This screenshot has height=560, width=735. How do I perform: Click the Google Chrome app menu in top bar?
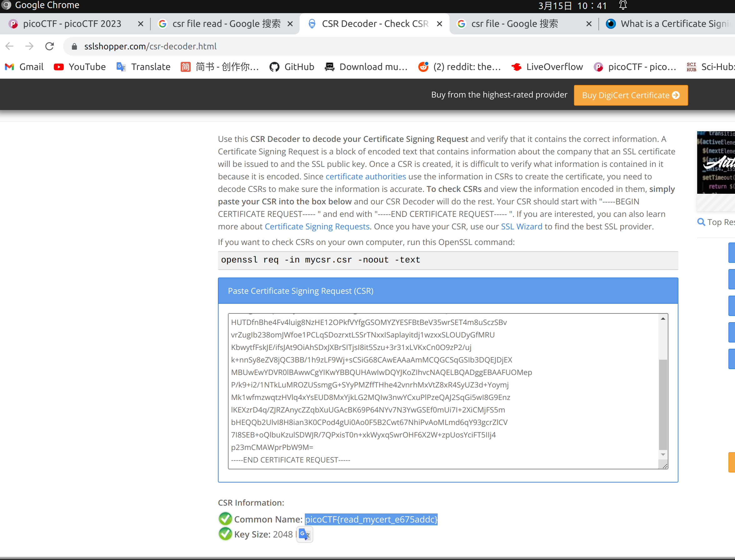(x=41, y=5)
